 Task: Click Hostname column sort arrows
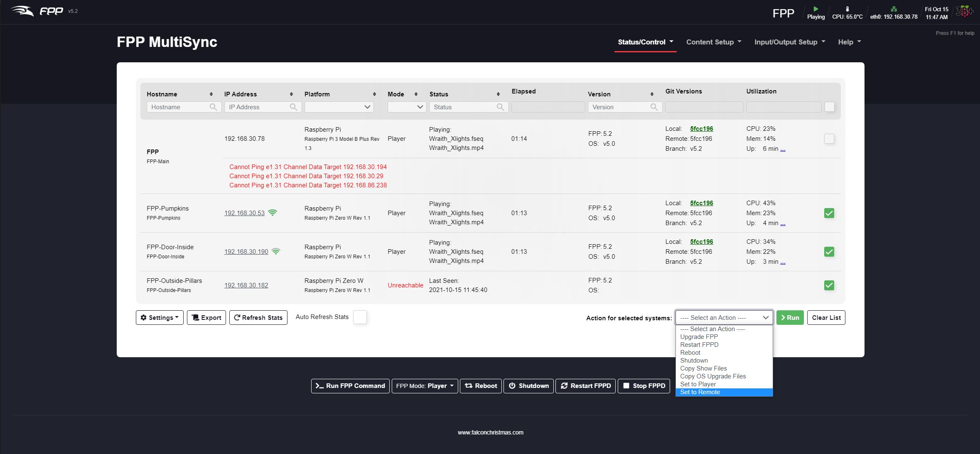pyautogui.click(x=211, y=94)
